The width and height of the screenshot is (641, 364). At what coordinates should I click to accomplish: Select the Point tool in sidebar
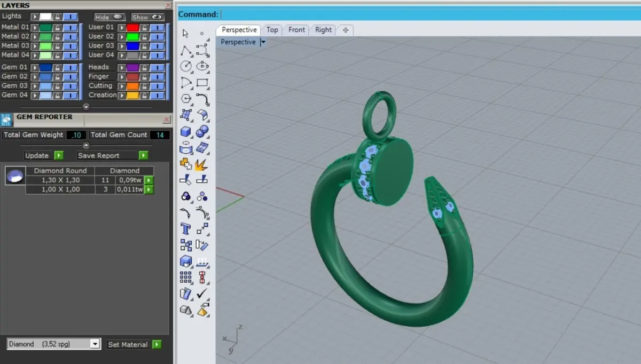(202, 34)
